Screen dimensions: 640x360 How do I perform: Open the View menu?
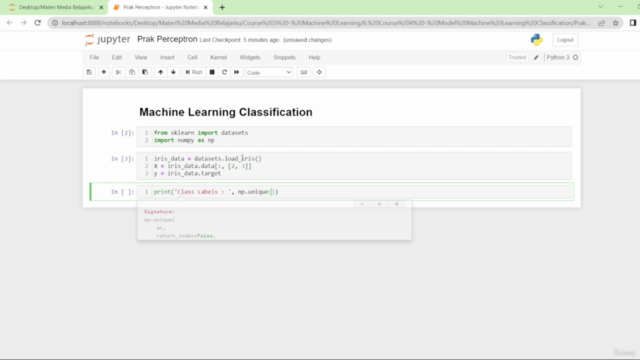click(x=141, y=58)
